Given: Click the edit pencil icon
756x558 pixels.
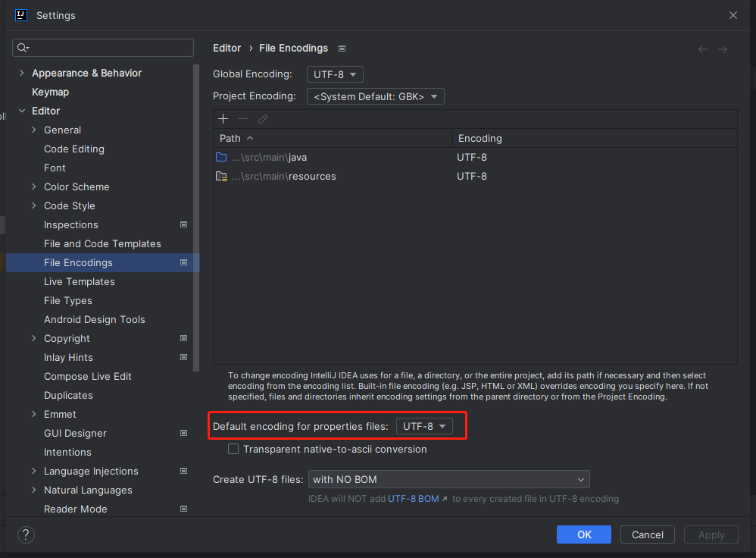Looking at the screenshot, I should coord(263,119).
